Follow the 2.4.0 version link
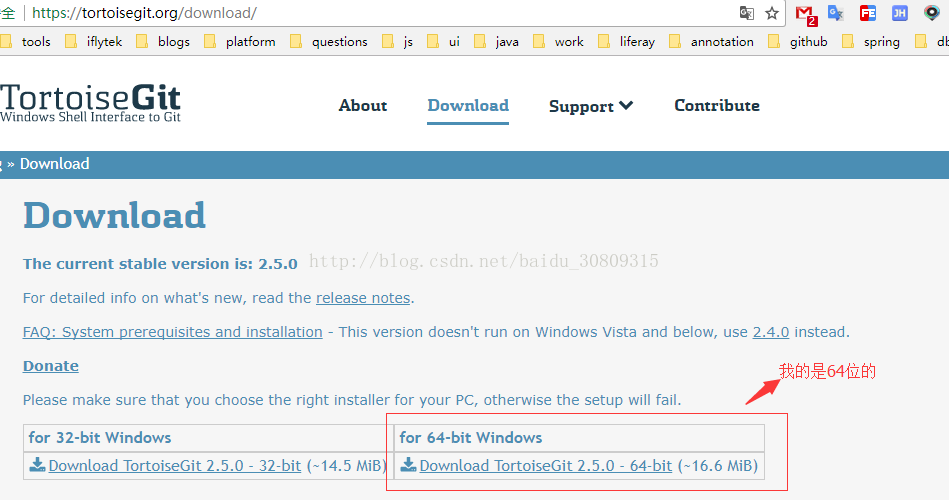Viewport: 949px width, 500px height. tap(770, 332)
